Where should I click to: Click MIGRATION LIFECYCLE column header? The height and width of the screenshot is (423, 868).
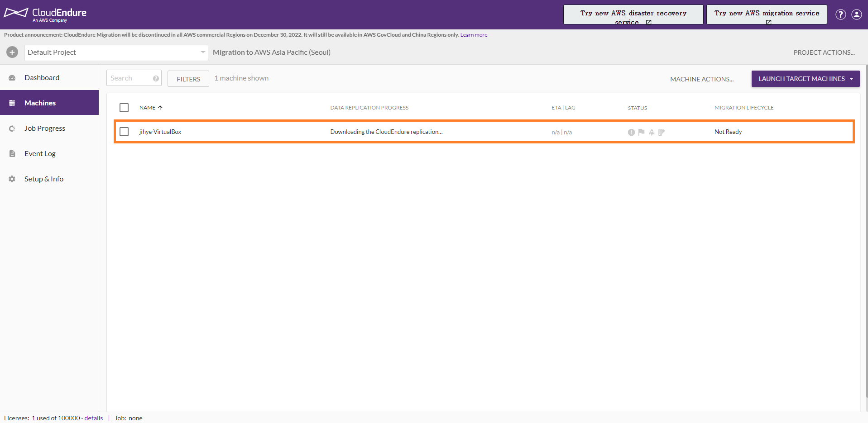pos(744,108)
